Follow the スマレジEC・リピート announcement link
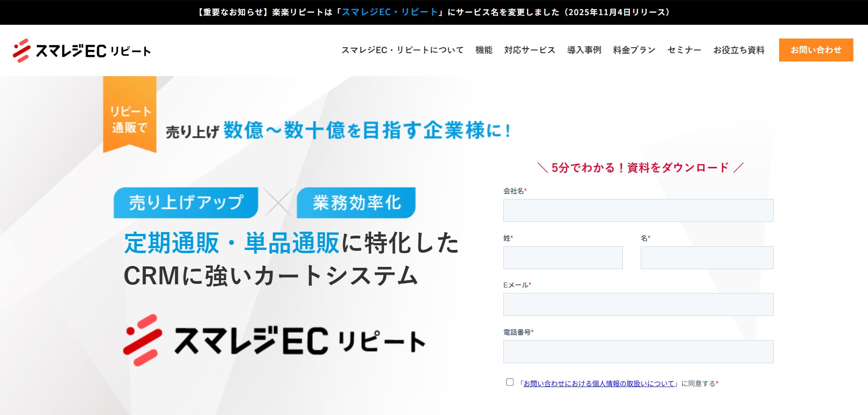Viewport: 868px width, 415px height. click(x=390, y=12)
